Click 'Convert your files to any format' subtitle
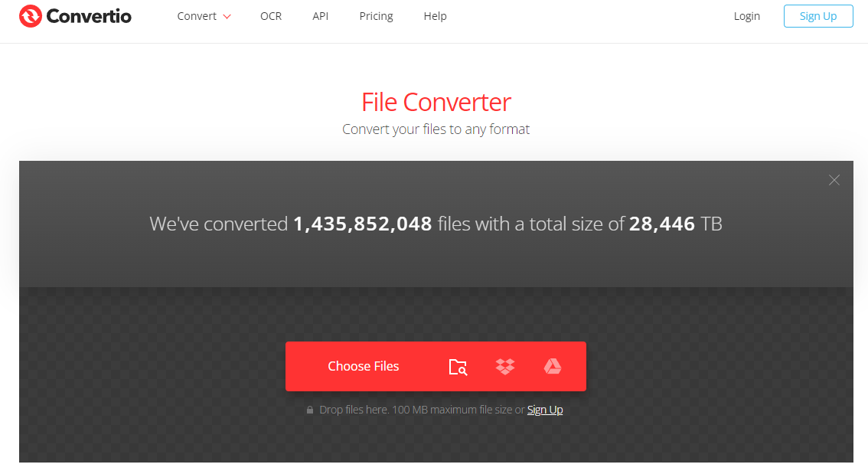868x474 pixels. click(436, 129)
